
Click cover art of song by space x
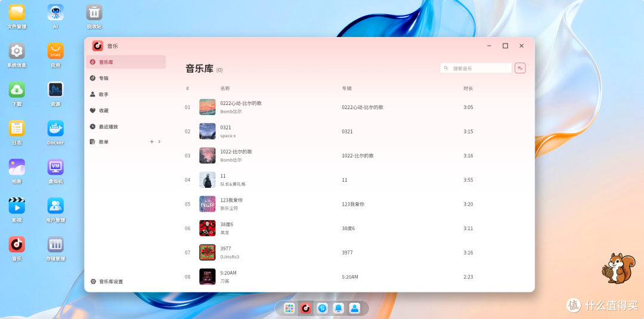tap(208, 131)
